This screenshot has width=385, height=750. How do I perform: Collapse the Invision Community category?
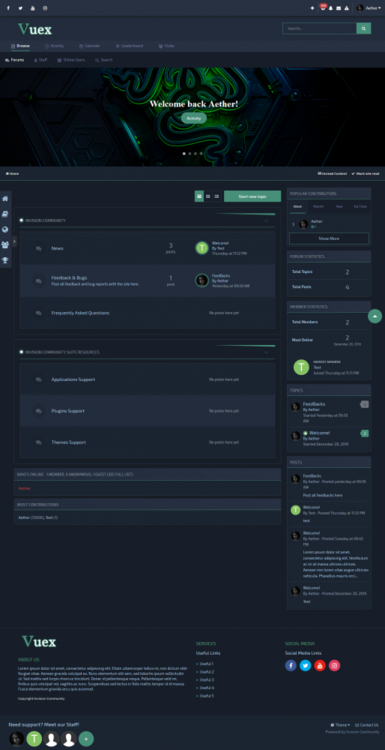267,221
